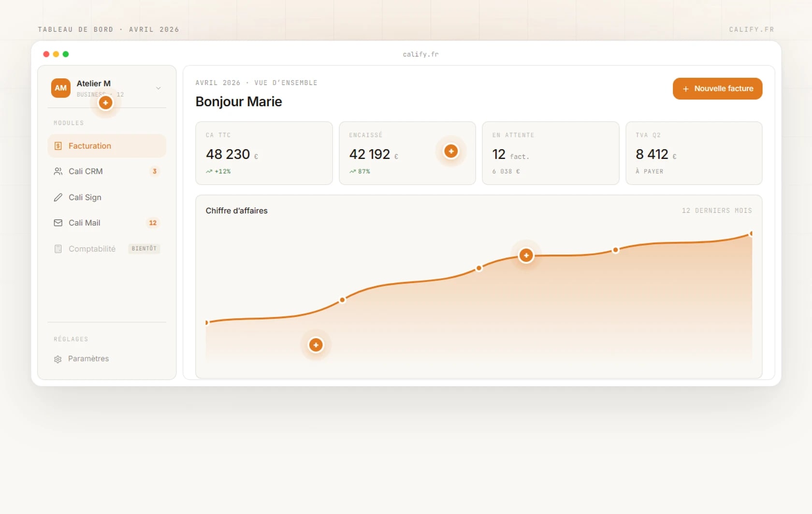This screenshot has width=812, height=514.
Task: Click the Cali CRM badge 3
Action: (x=155, y=171)
